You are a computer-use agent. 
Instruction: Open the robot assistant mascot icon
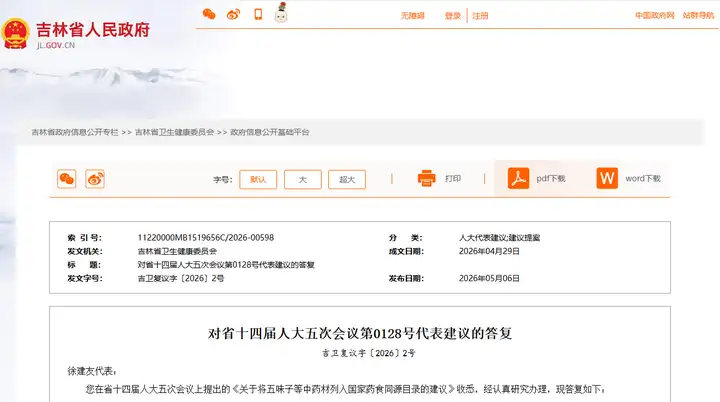[281, 13]
